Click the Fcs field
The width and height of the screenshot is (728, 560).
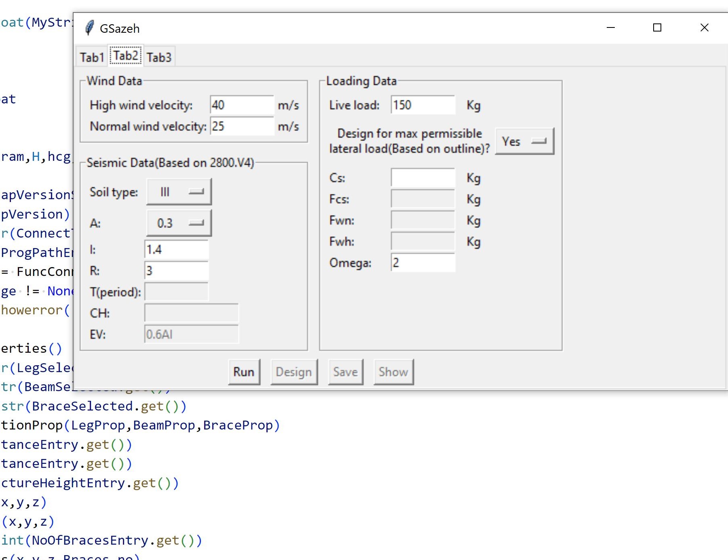(x=423, y=199)
